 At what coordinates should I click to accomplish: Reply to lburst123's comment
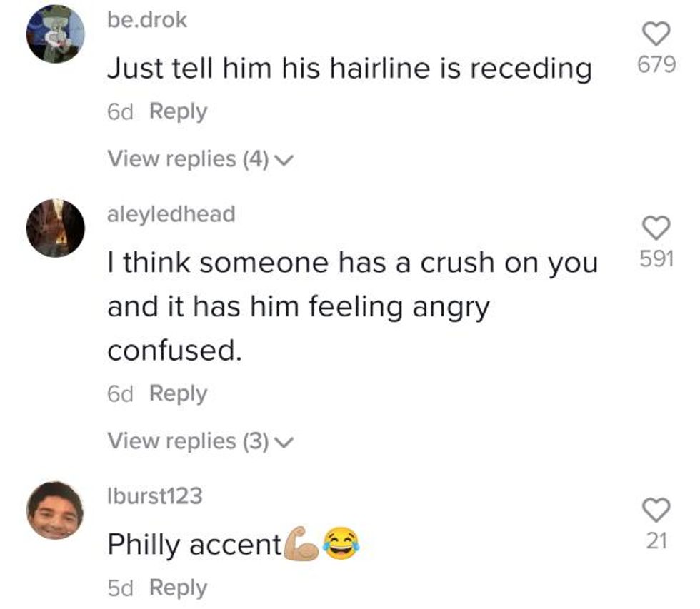[x=178, y=588]
